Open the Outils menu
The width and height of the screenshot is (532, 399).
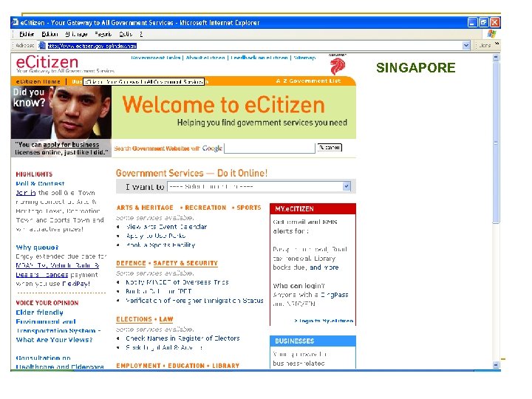[x=126, y=34]
